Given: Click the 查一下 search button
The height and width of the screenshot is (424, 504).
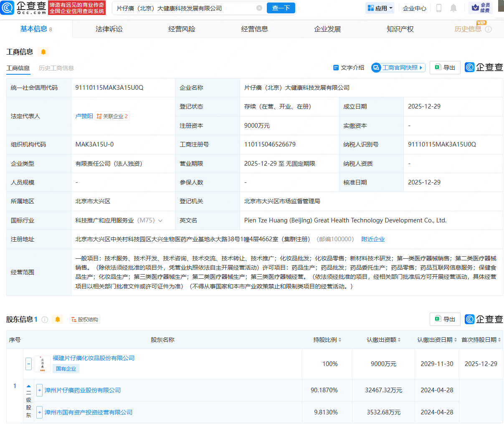Looking at the screenshot, I should click(x=281, y=8).
